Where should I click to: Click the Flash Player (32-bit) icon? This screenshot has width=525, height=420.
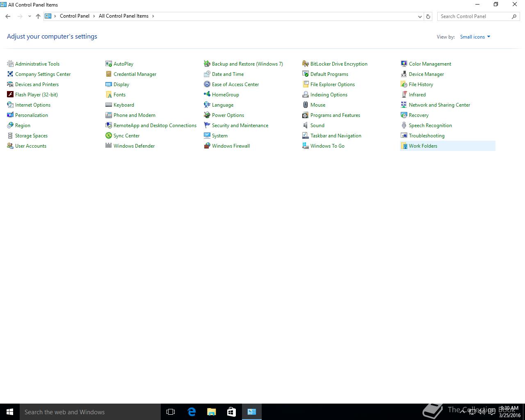click(10, 94)
